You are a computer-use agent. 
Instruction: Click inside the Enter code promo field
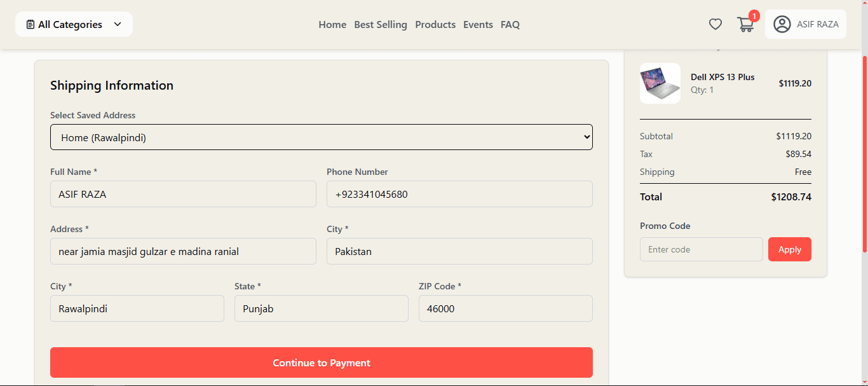(701, 249)
